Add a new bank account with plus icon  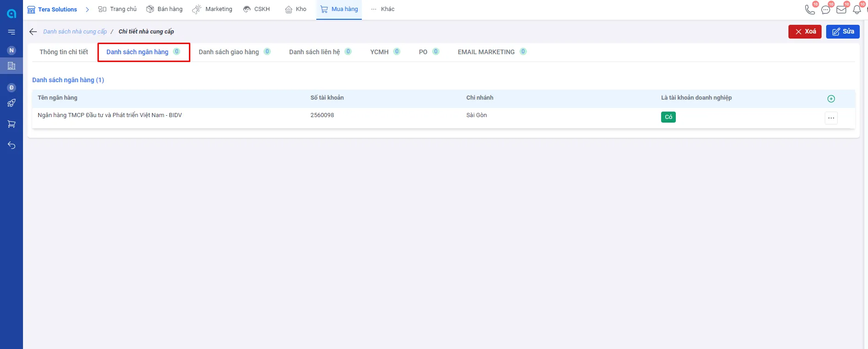pos(831,99)
